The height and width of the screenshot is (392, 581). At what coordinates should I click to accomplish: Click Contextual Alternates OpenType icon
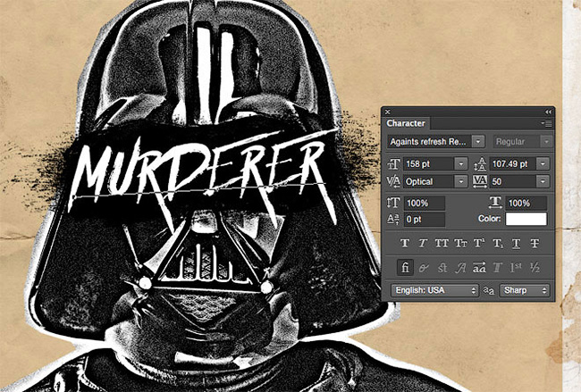click(x=424, y=268)
